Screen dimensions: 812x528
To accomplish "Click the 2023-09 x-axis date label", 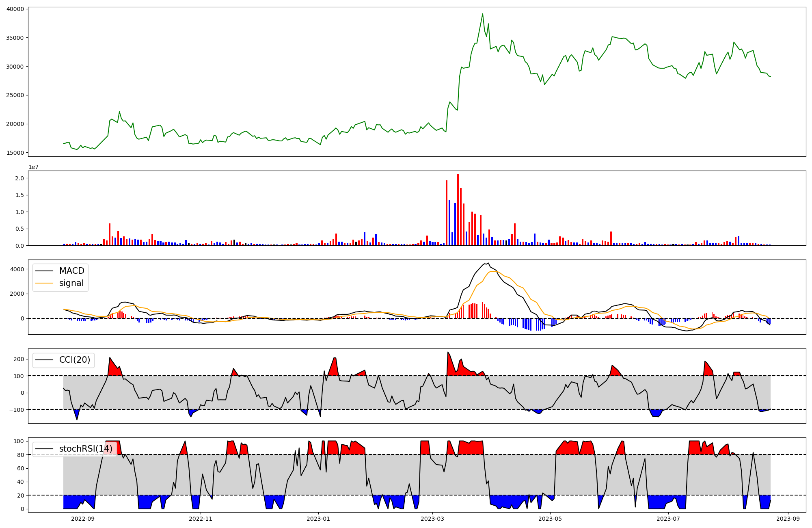I will coord(788,519).
